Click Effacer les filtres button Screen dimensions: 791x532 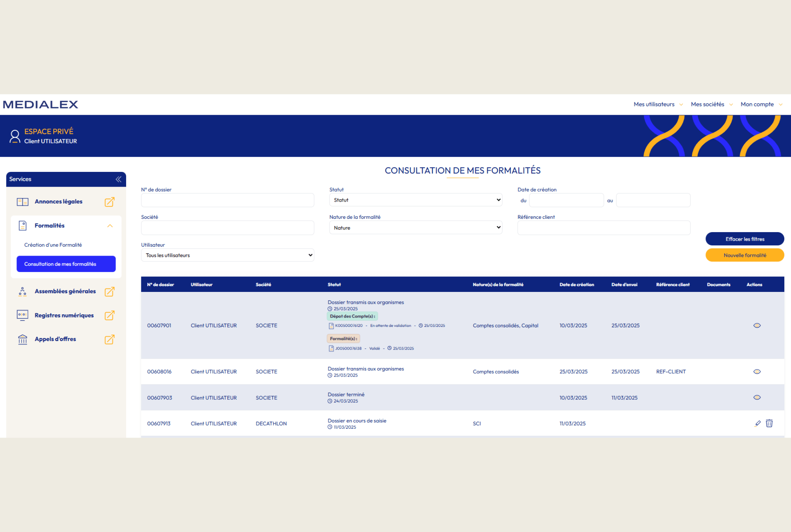coord(745,239)
